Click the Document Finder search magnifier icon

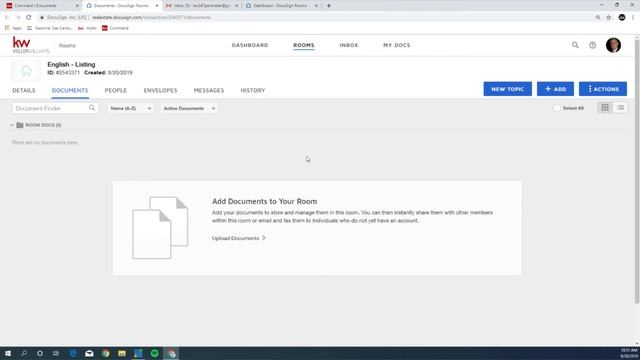pyautogui.click(x=92, y=108)
